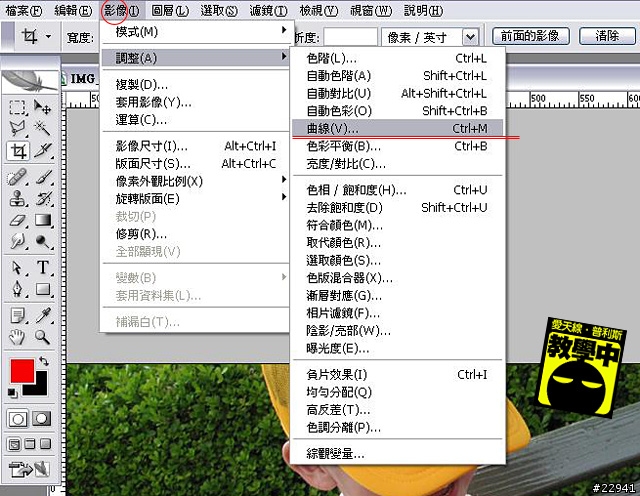The image size is (640, 496).
Task: Select the Zoom magnifier tool
Action: coord(42,337)
